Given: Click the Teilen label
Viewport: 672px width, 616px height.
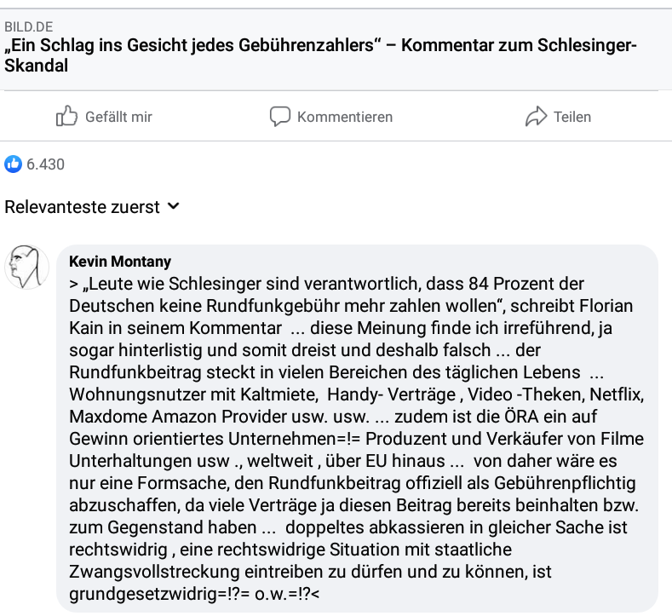Looking at the screenshot, I should pos(572,117).
